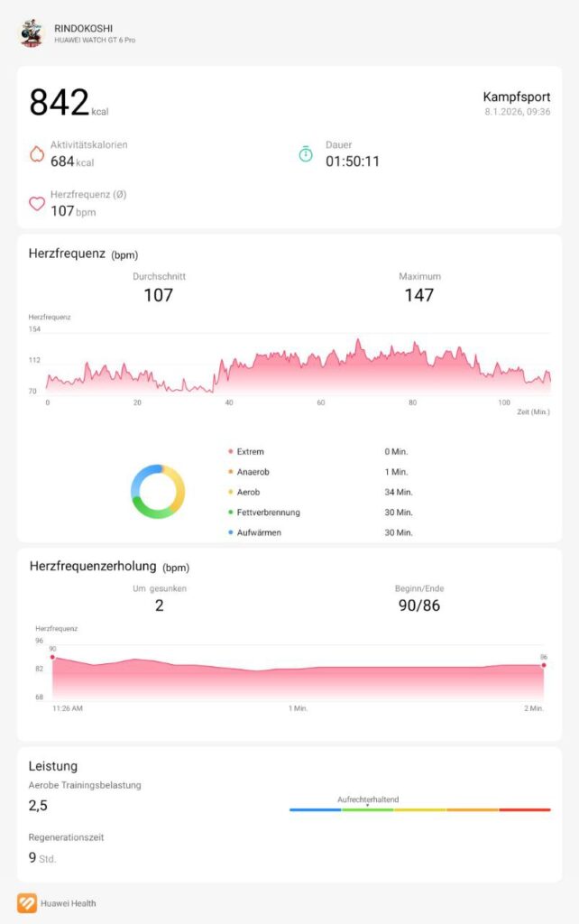This screenshot has height=924, width=579.
Task: Click the flame icon for Aktivitätskalorien
Action: 37,153
